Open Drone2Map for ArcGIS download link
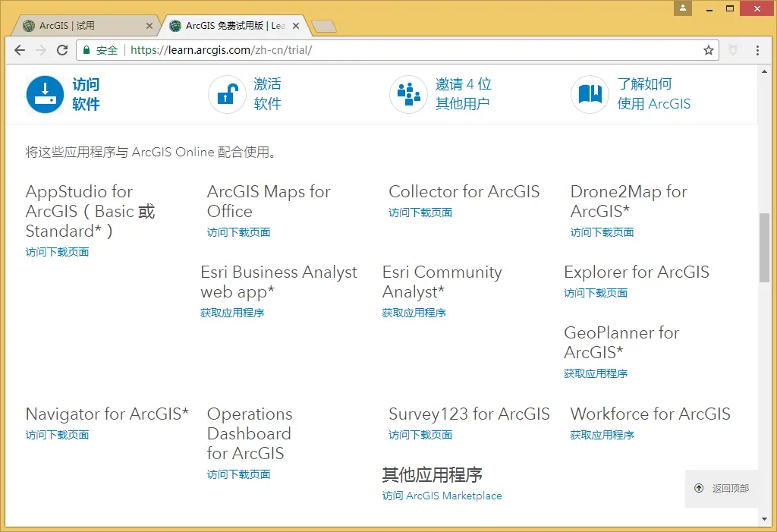Viewport: 777px width, 532px height. point(602,232)
